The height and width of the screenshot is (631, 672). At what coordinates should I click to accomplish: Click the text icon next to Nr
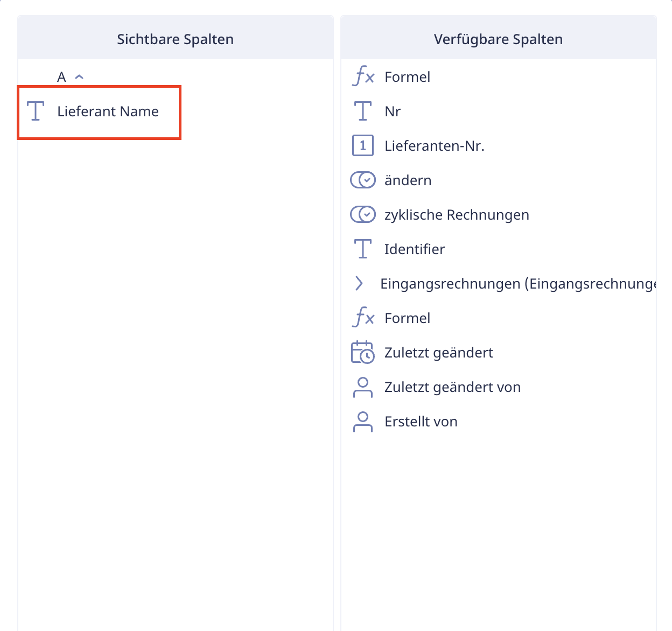[363, 111]
